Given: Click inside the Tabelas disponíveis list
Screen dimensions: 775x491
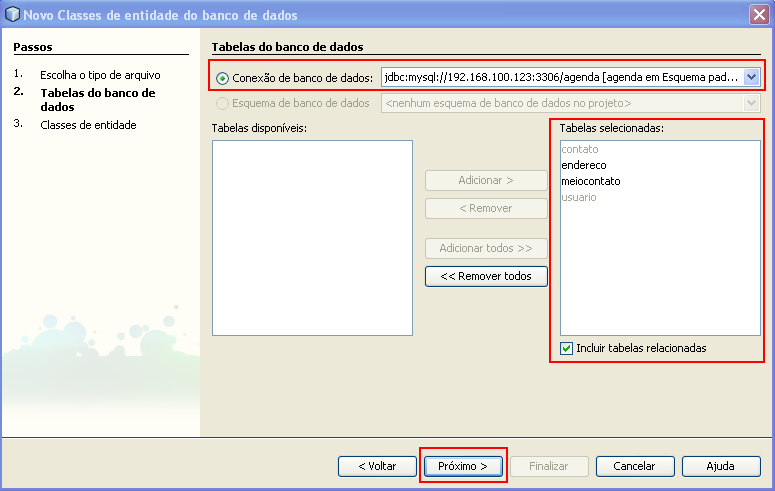Looking at the screenshot, I should pos(312,237).
